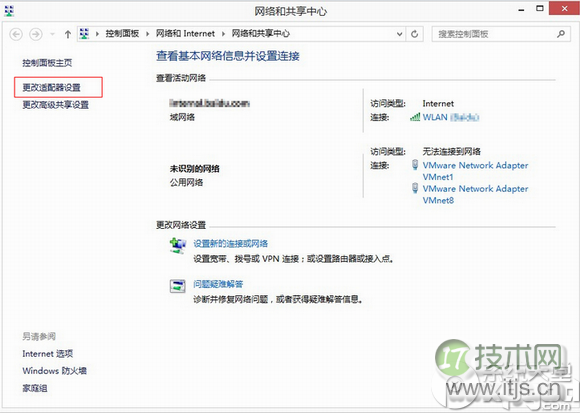Open 控制面板主页 link
The height and width of the screenshot is (413, 580).
pyautogui.click(x=47, y=63)
